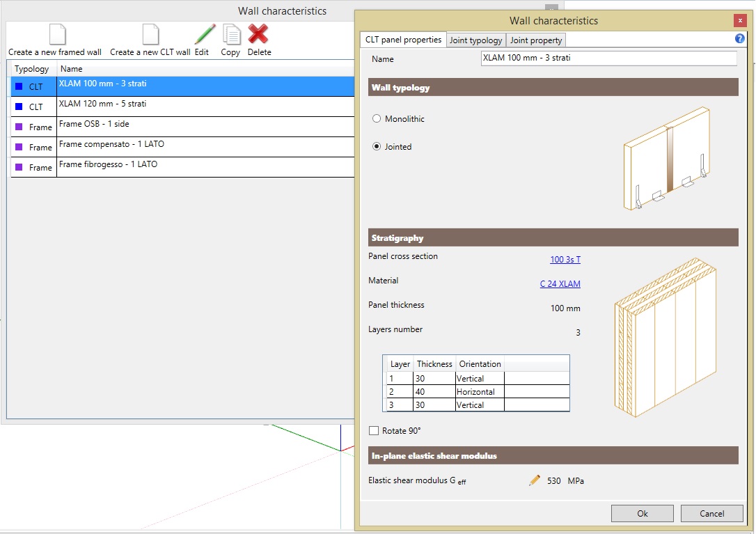This screenshot has height=534, width=756.
Task: Click the red Delete cross icon
Action: 258,34
